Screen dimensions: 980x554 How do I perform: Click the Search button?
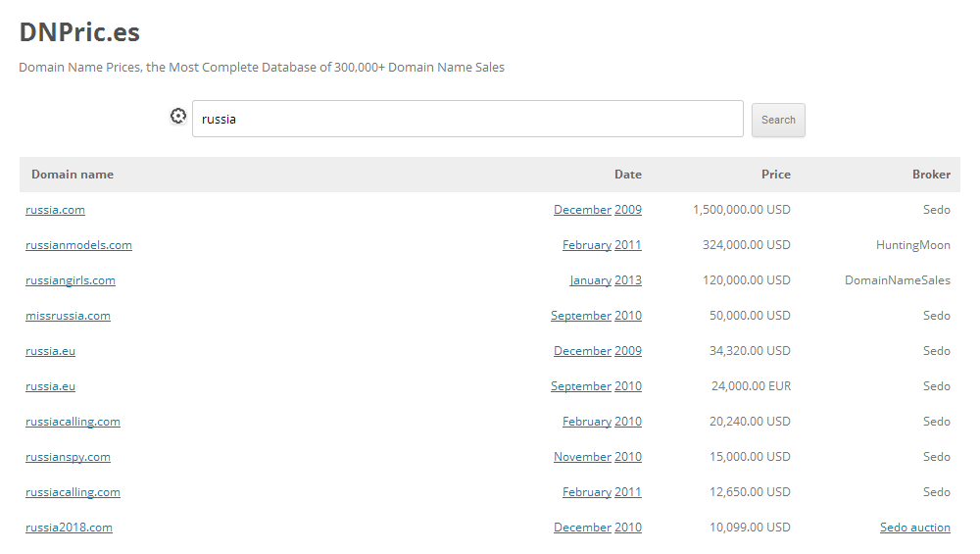point(778,120)
